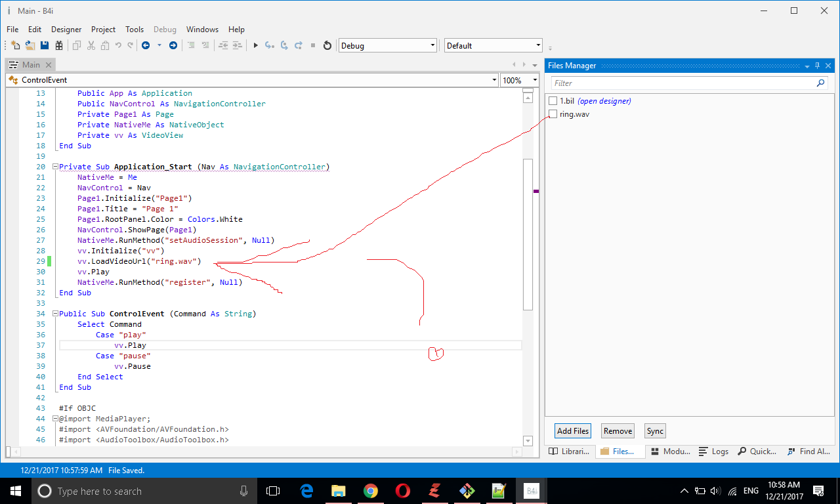Click the search icon in Filter box
Image resolution: width=840 pixels, height=504 pixels.
[820, 83]
